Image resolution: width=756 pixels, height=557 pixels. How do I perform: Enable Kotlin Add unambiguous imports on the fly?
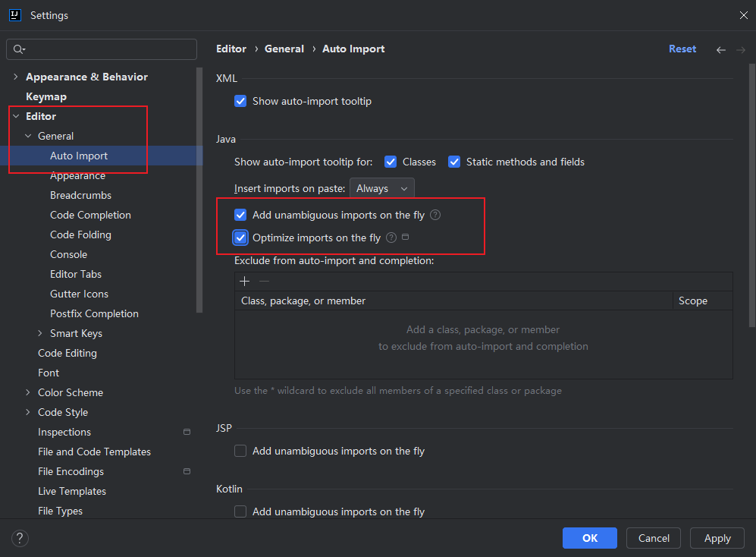point(240,511)
